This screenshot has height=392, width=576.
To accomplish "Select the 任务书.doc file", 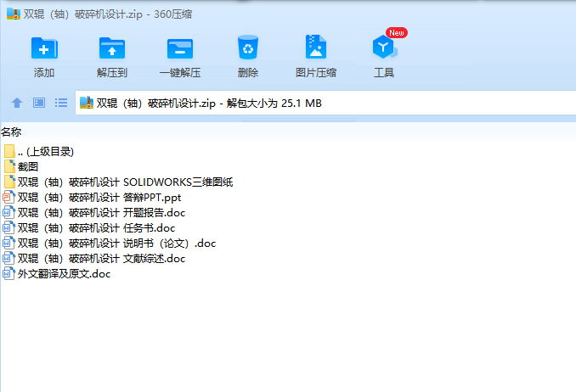I will click(x=89, y=228).
